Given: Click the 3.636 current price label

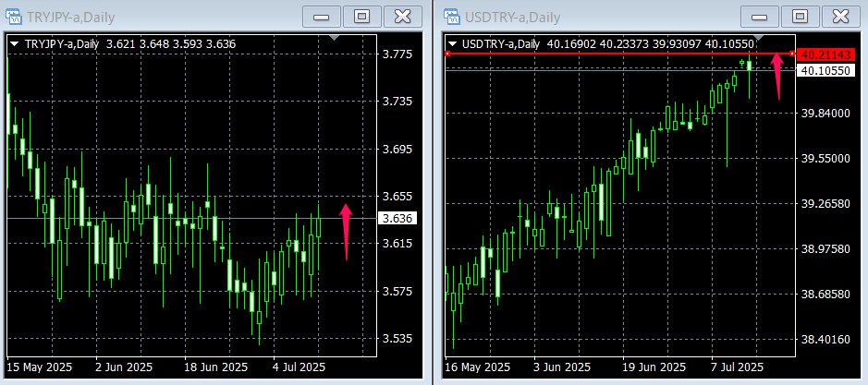Looking at the screenshot, I should click(x=397, y=218).
